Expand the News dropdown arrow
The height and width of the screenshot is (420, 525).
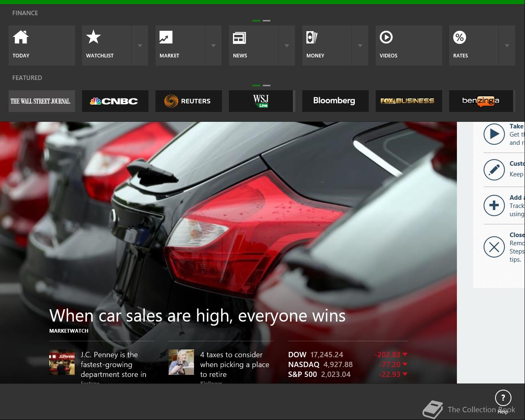tap(287, 46)
